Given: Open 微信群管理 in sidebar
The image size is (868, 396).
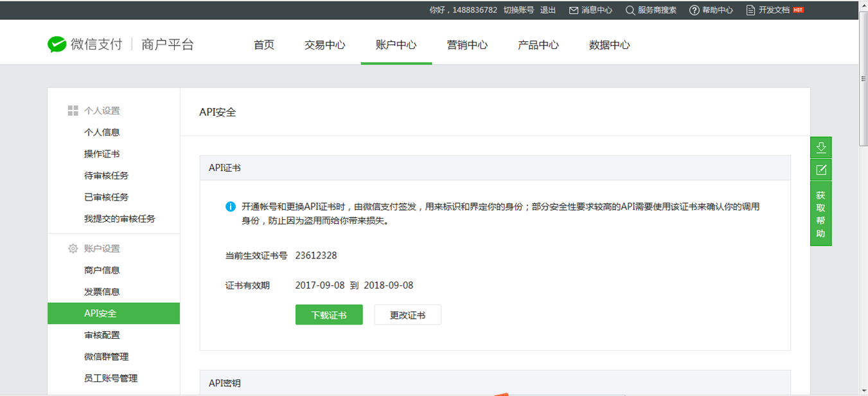Looking at the screenshot, I should 107,357.
